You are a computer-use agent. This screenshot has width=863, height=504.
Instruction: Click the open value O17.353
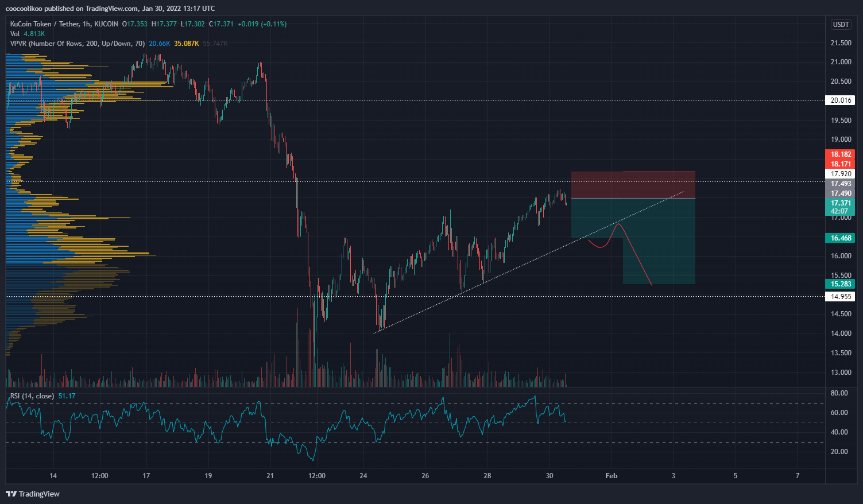pos(135,24)
